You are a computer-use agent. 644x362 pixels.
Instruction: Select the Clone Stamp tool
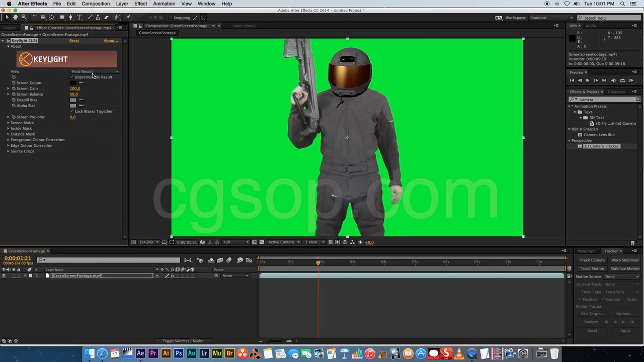pyautogui.click(x=98, y=18)
